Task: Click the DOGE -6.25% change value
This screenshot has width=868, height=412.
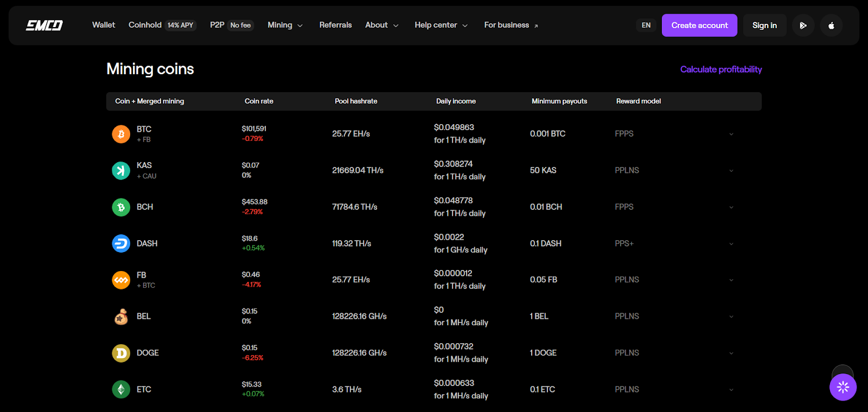Action: click(x=253, y=358)
